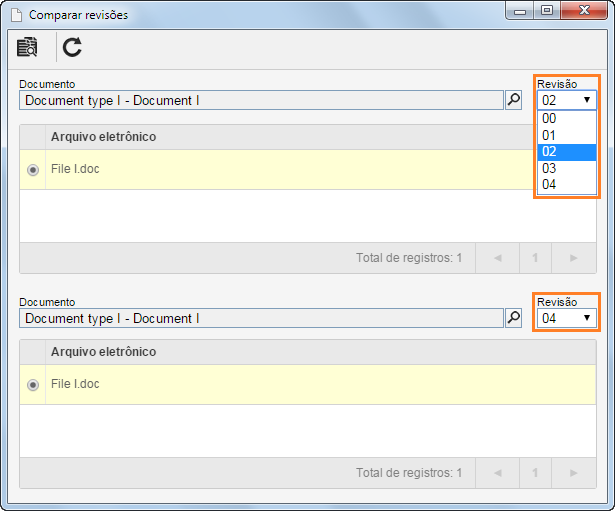The image size is (615, 511).
Task: Collapse the upper Revisão dropdown showing 02
Action: pos(567,100)
